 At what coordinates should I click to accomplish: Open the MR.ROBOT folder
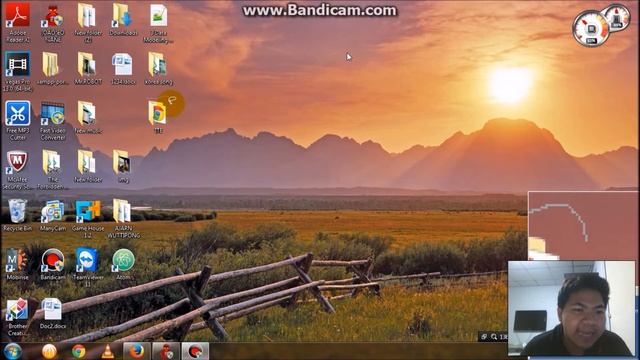coord(87,68)
